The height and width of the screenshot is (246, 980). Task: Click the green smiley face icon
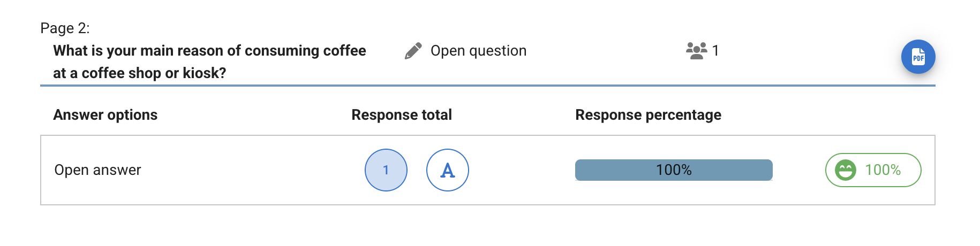tap(846, 170)
